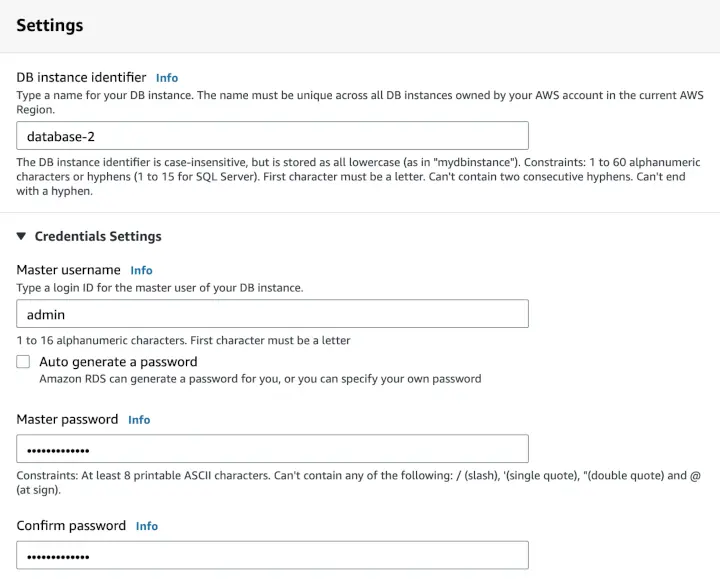
Task: Click the 'Master username' field label
Action: 68,270
